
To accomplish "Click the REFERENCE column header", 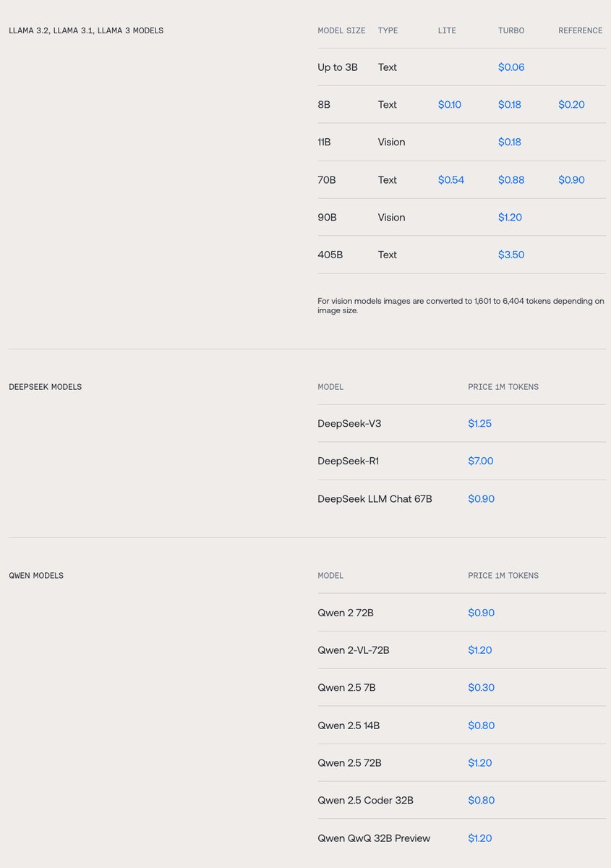I will [580, 31].
